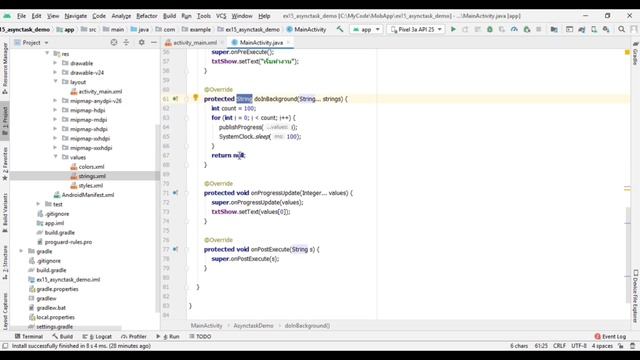This screenshot has height=360, width=640.
Task: Collapse the values folder
Action: 55,157
